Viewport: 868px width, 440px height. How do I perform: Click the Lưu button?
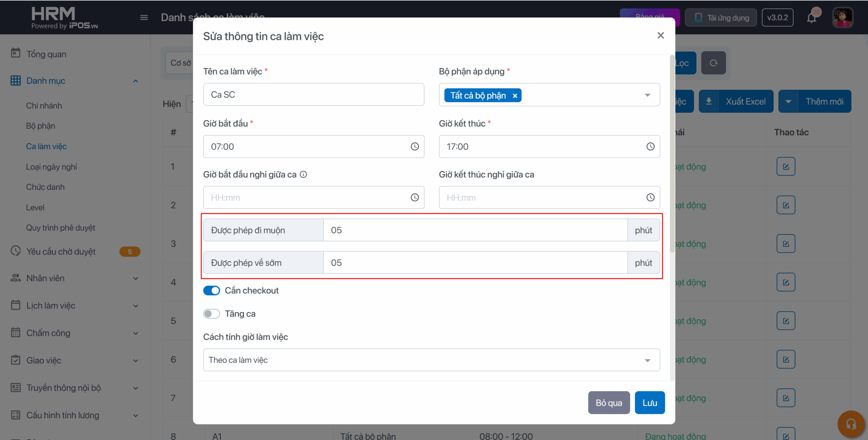tap(649, 403)
